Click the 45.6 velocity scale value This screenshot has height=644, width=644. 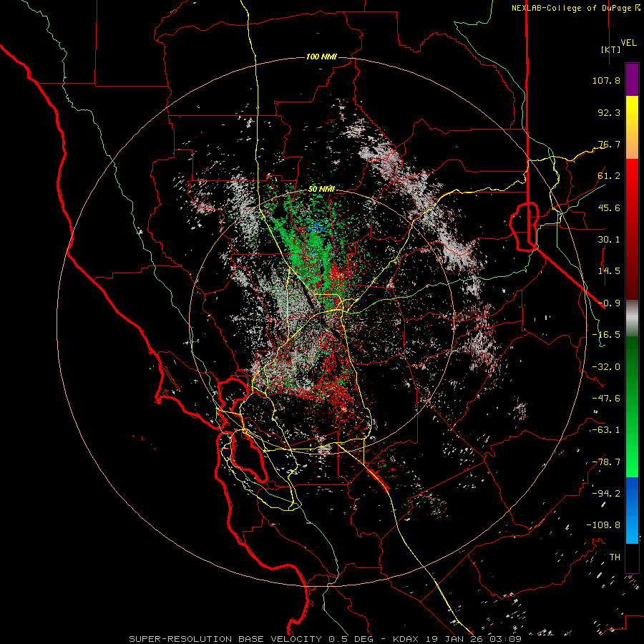click(x=609, y=208)
